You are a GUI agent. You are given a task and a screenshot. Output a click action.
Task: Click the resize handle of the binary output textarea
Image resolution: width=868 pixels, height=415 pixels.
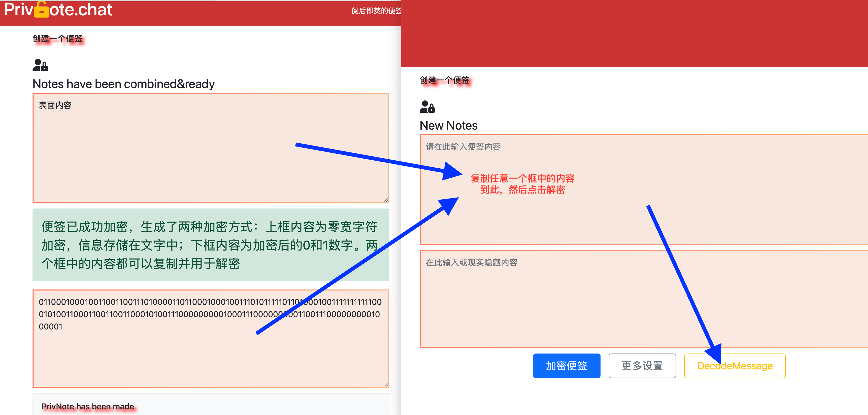pyautogui.click(x=386, y=384)
